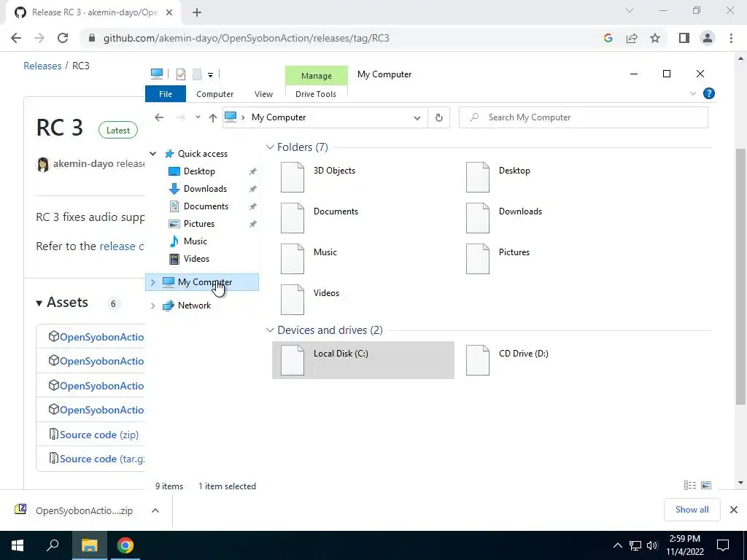Screen dimensions: 747x560
Task: Click the akemin-dayo author link
Action: point(83,164)
